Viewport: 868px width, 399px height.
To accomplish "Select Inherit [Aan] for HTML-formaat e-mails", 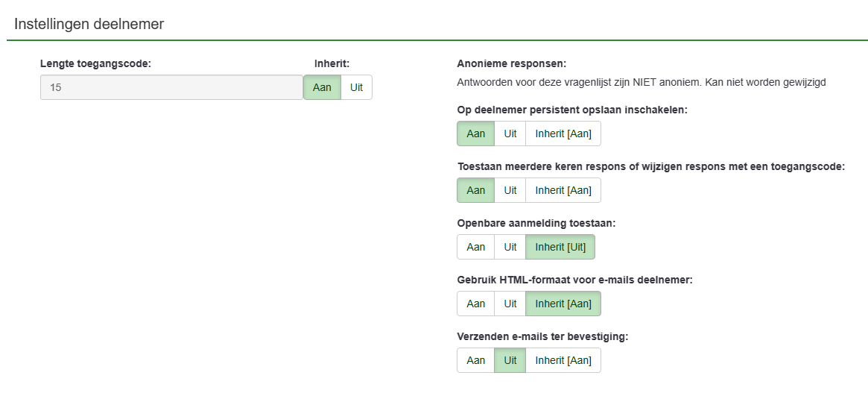I will (x=563, y=304).
